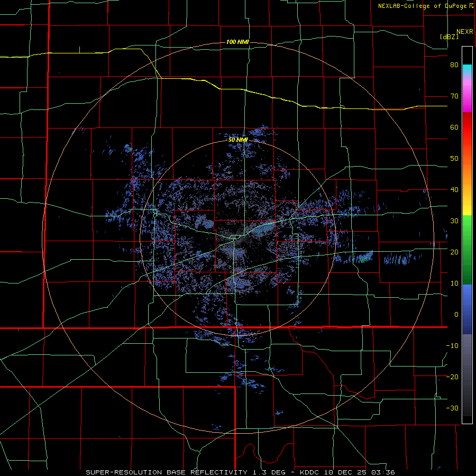This screenshot has width=476, height=476.
Task: Click the 70 value on dBZ scale
Action: click(454, 96)
